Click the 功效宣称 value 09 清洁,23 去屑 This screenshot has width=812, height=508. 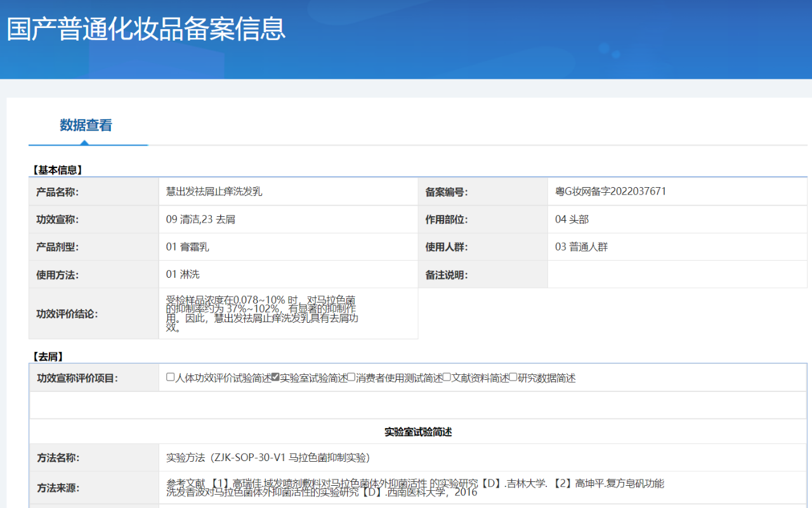(x=202, y=218)
